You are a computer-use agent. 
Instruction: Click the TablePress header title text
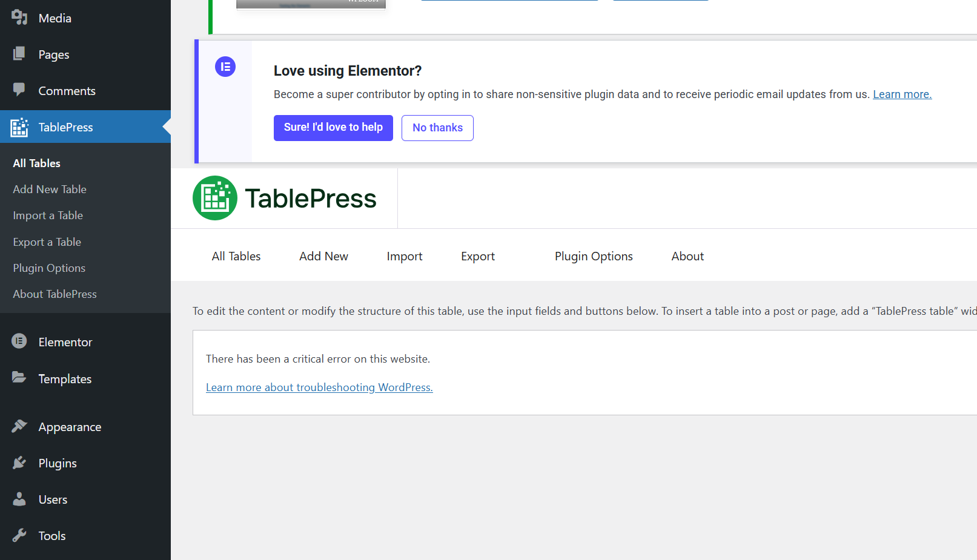tap(311, 199)
